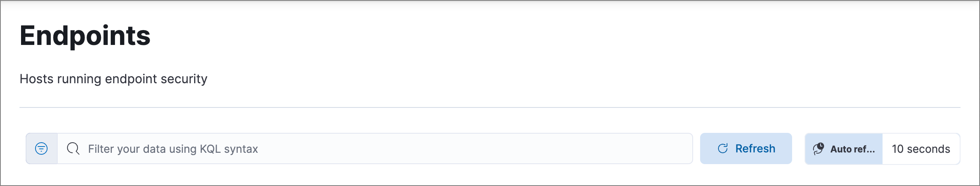Image resolution: width=980 pixels, height=186 pixels.
Task: Open the endpoint filter options icon
Action: (41, 148)
